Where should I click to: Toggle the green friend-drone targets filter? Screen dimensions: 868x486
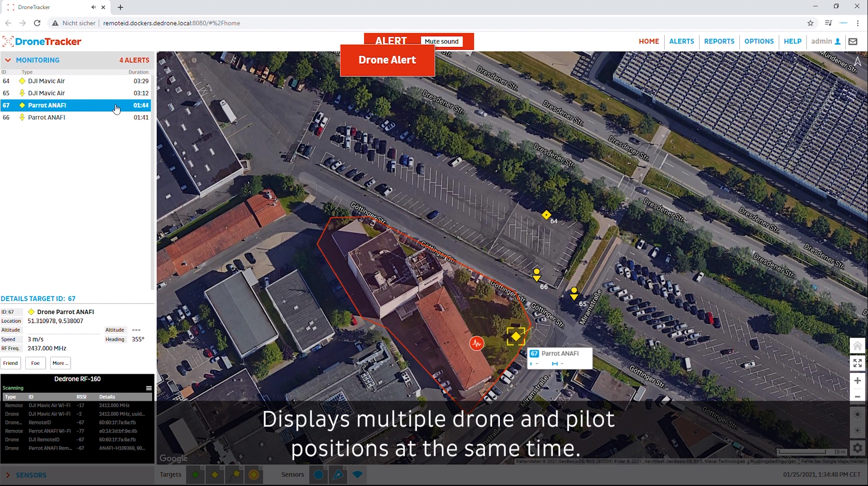[195, 474]
